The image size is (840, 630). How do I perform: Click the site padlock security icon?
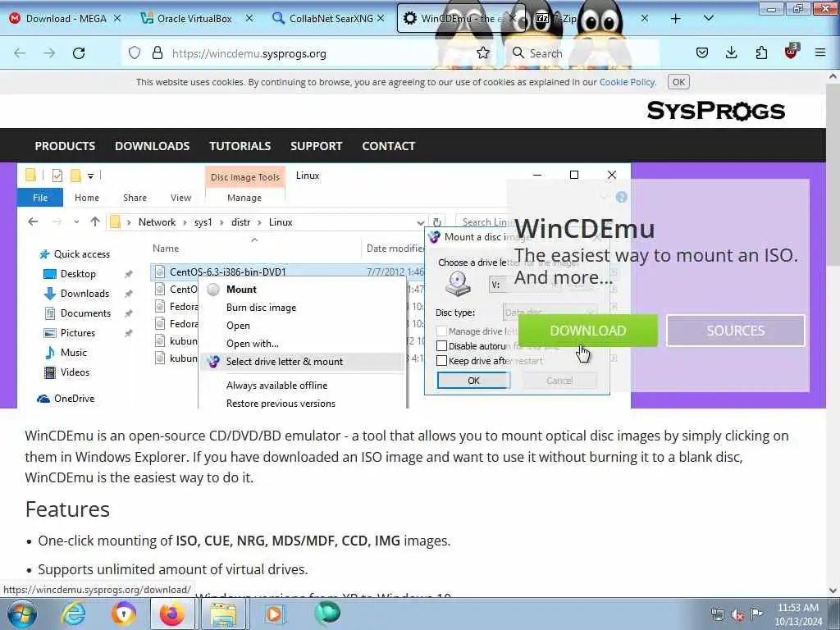click(x=157, y=53)
